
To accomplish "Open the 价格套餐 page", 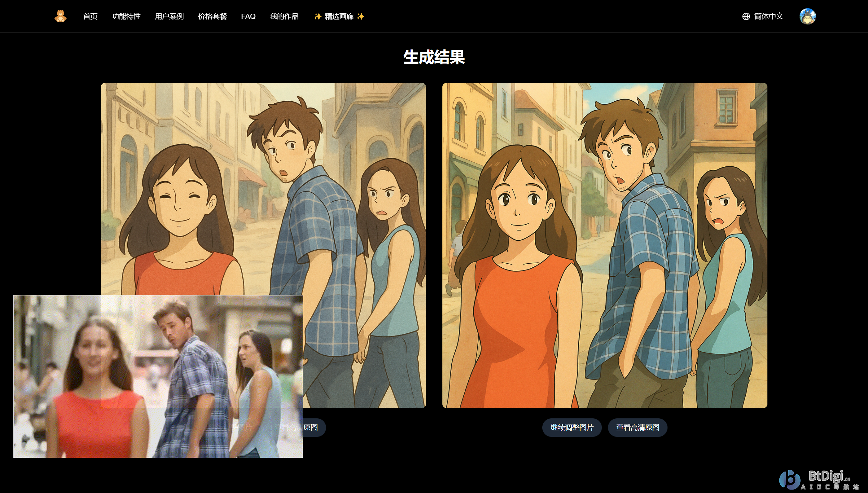I will pos(212,16).
